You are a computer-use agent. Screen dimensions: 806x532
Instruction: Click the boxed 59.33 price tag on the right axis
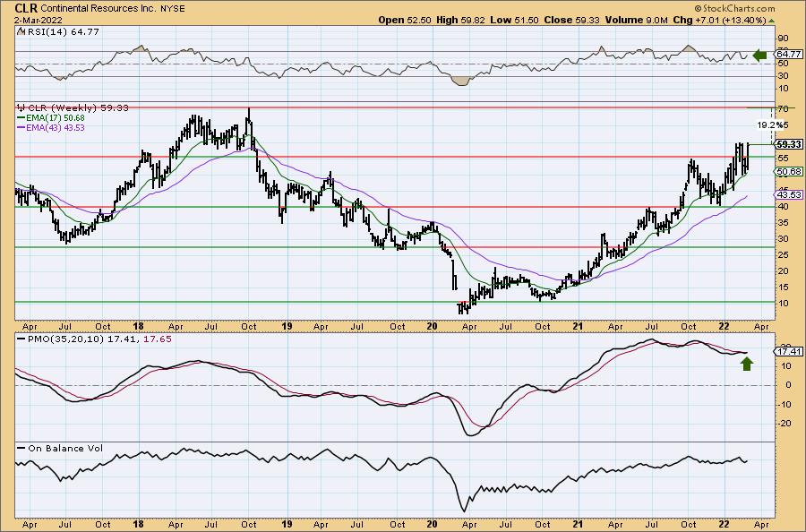coord(789,145)
